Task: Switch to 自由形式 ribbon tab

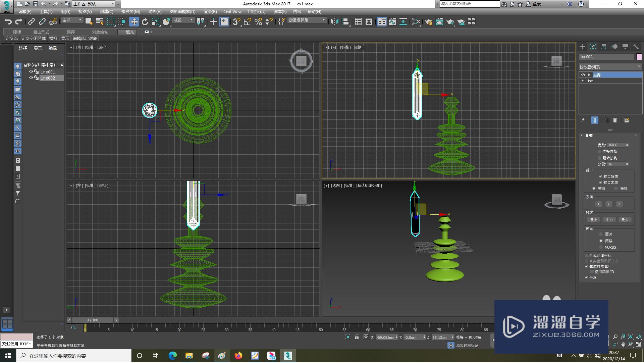Action: pos(41,32)
